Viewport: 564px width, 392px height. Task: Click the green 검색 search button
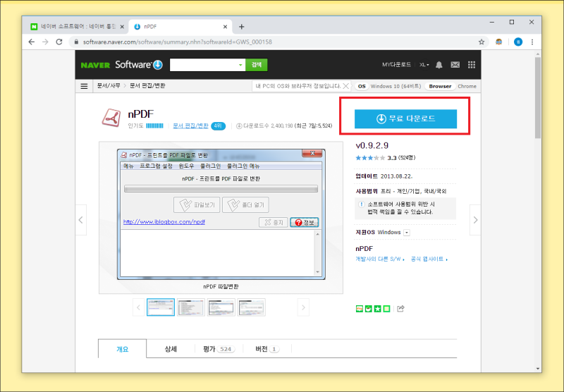coord(257,65)
